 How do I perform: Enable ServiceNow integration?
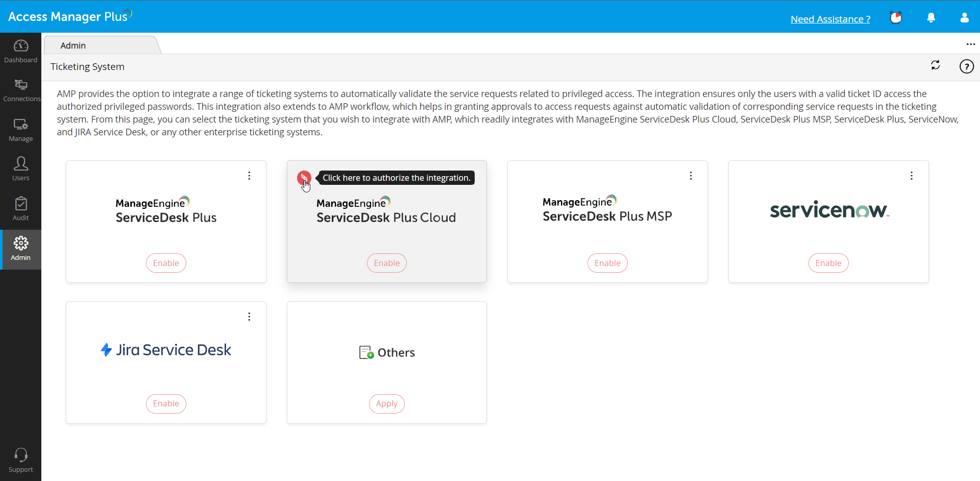[828, 263]
